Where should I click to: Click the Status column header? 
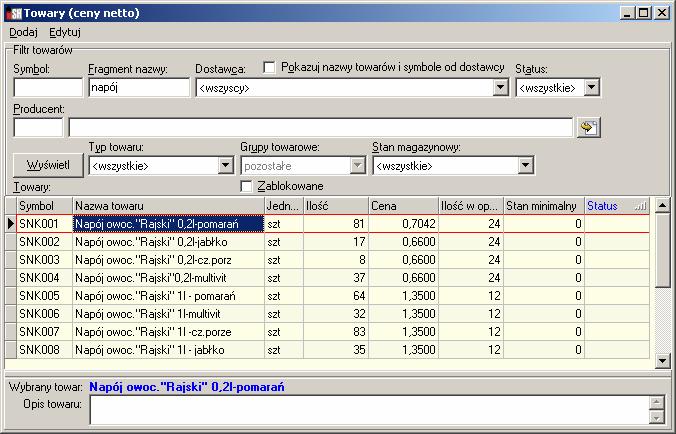[x=617, y=206]
